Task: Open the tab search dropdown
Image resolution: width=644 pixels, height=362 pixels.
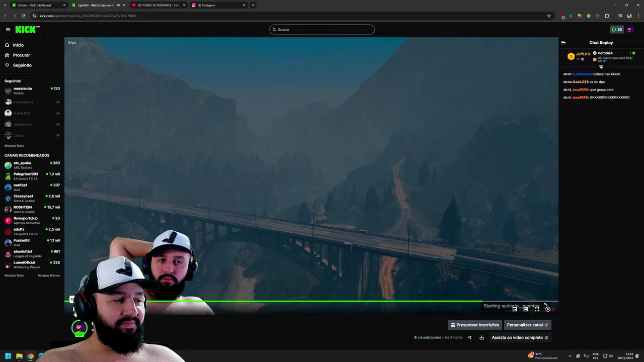Action: 5,5
